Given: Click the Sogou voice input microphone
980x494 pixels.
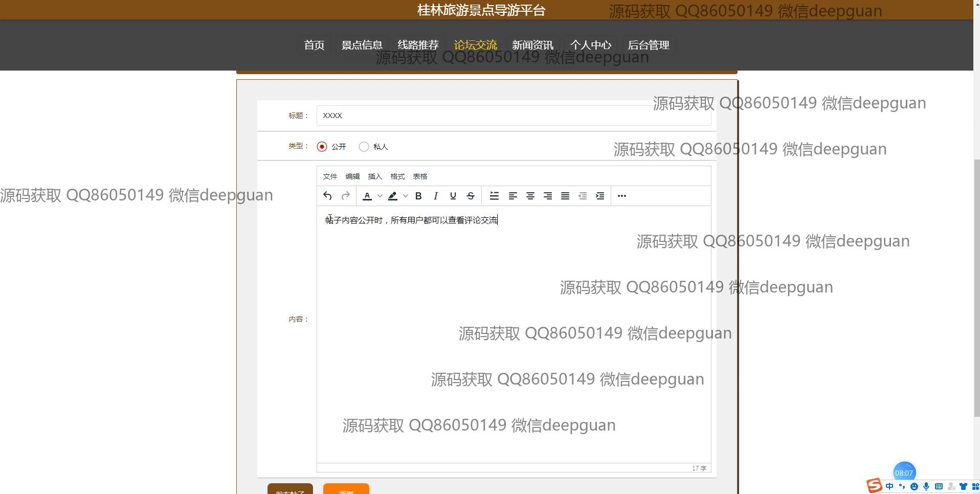Looking at the screenshot, I should pyautogui.click(x=926, y=486).
